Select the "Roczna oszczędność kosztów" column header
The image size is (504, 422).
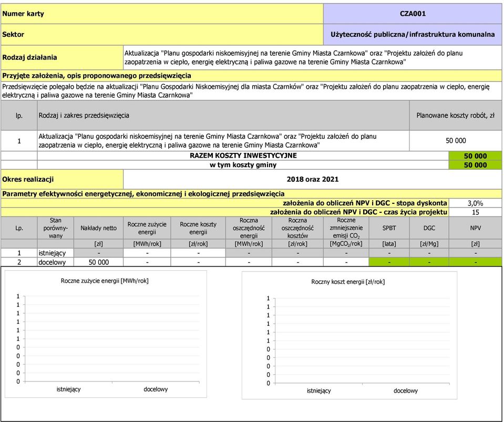[297, 228]
